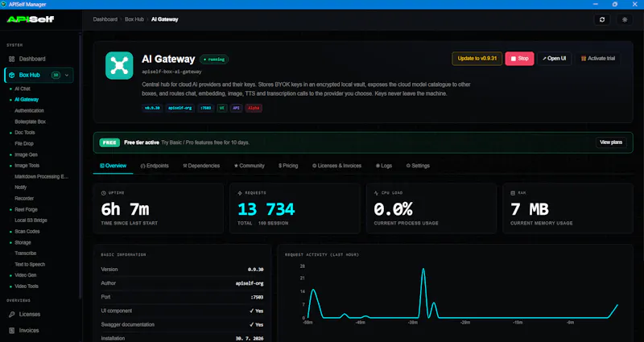
Task: Click the RAM card icon
Action: (513, 192)
